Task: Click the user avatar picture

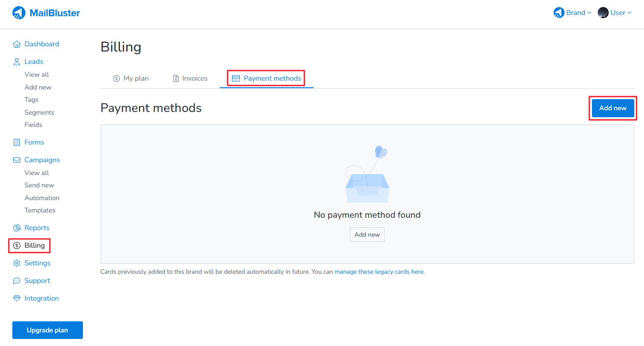Action: tap(603, 13)
